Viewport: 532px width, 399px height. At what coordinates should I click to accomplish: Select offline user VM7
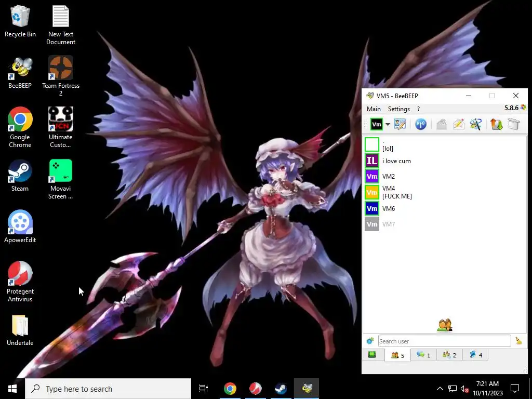(445, 224)
